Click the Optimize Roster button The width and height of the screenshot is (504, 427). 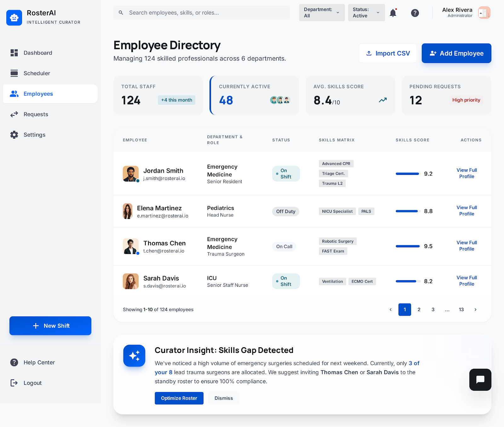pos(179,398)
